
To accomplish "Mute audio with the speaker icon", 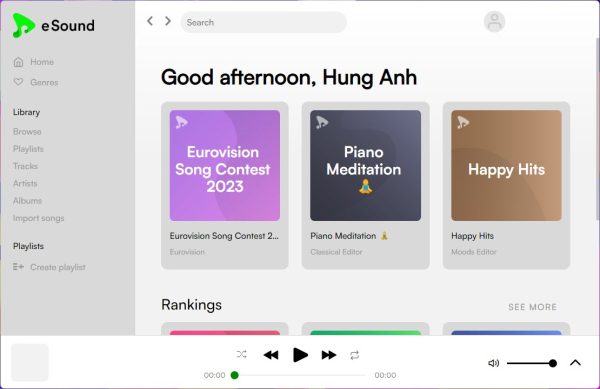I will [x=494, y=363].
